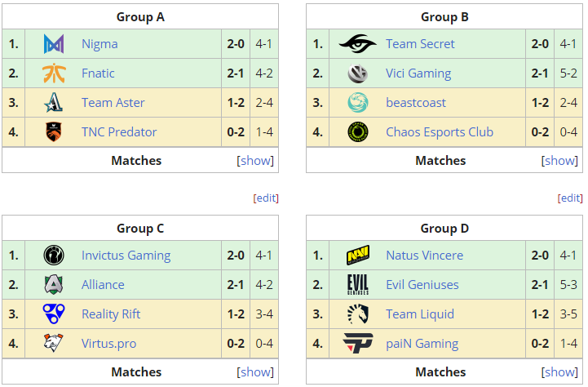Click the paiN Gaming logo icon
This screenshot has height=387, width=588.
[x=357, y=344]
